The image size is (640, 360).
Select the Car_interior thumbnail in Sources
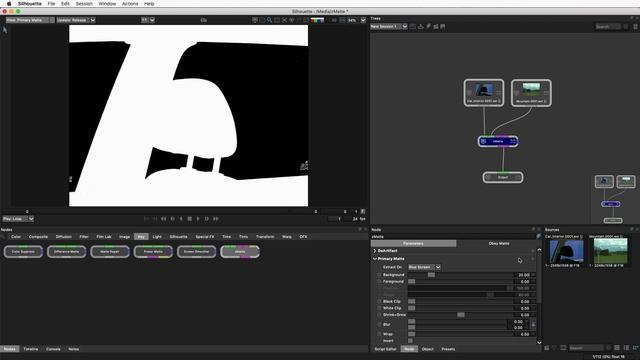point(566,251)
